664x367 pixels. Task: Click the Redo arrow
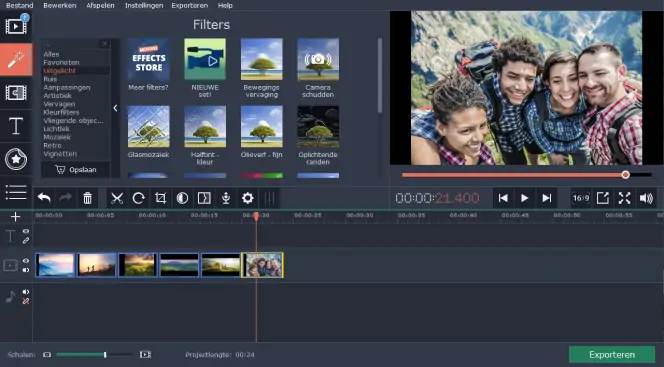pyautogui.click(x=65, y=198)
